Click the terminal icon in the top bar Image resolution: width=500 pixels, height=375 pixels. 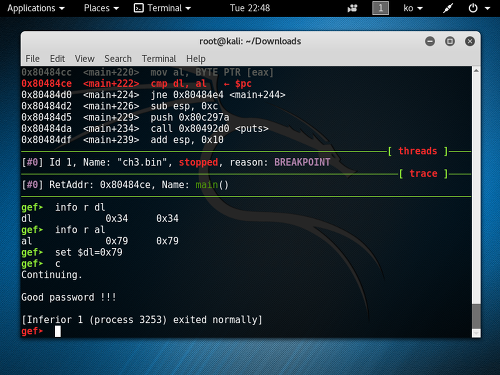click(138, 8)
